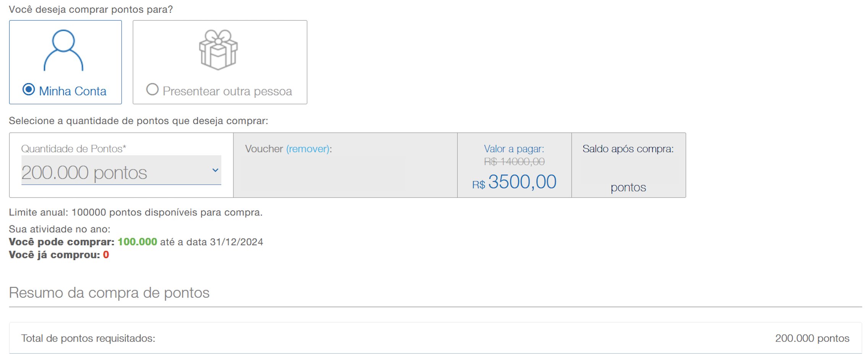Click the 200.000 pontos selection field

(121, 171)
